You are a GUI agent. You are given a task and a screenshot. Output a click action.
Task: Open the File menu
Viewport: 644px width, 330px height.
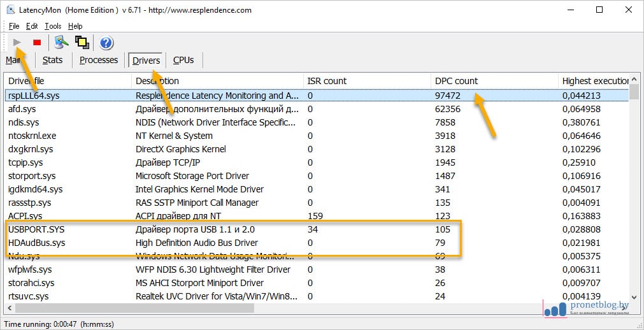tap(14, 26)
